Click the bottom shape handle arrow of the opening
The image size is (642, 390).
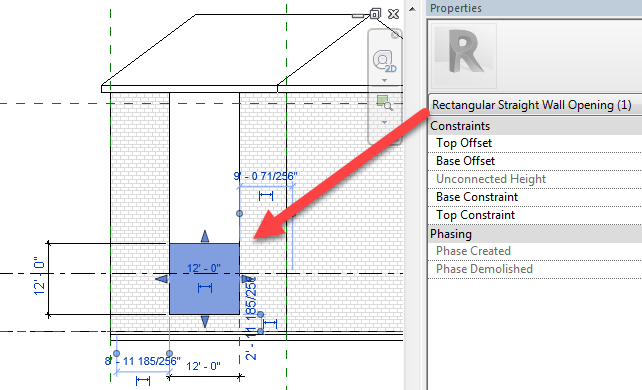pos(205,322)
